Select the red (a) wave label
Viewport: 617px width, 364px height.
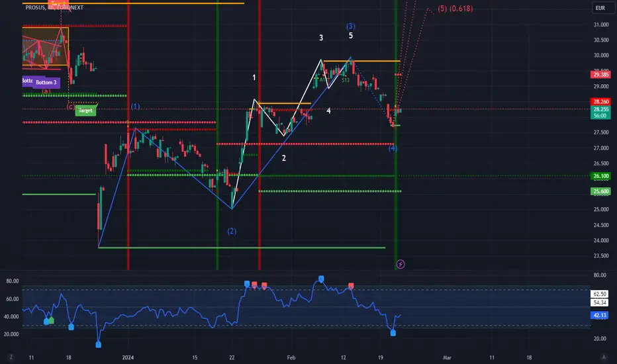click(46, 91)
